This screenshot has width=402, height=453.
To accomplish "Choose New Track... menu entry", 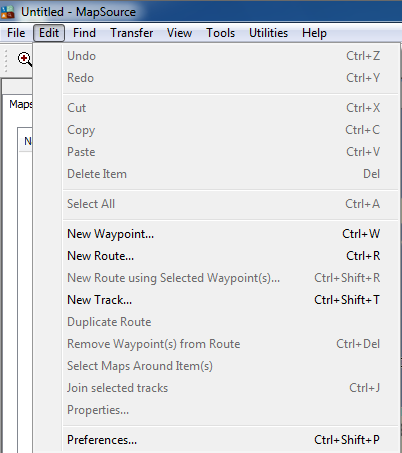I will [223, 300].
